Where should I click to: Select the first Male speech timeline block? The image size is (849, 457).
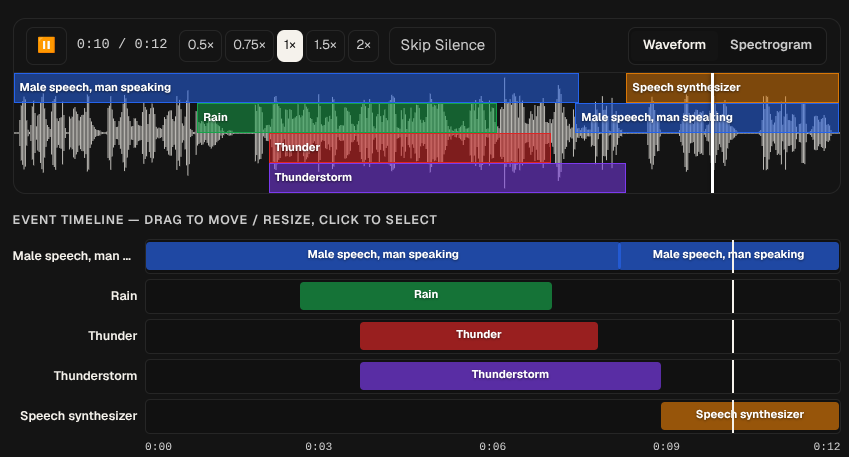click(x=382, y=256)
